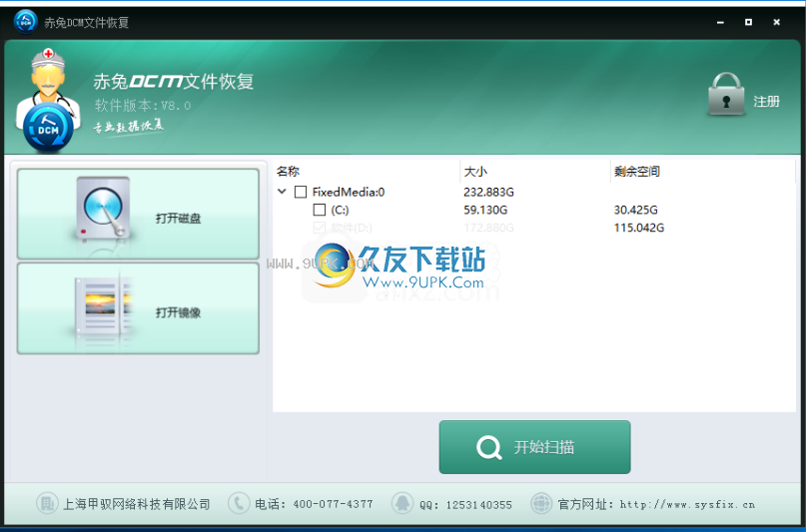The width and height of the screenshot is (806, 532).
Task: Click the magnifier icon on scan button
Action: tap(488, 448)
